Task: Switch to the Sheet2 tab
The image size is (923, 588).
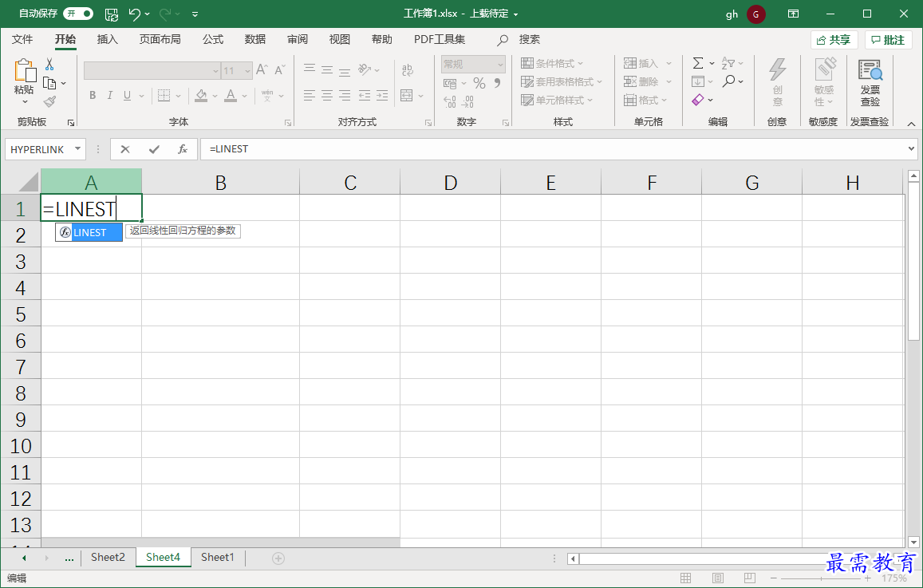Action: tap(108, 557)
